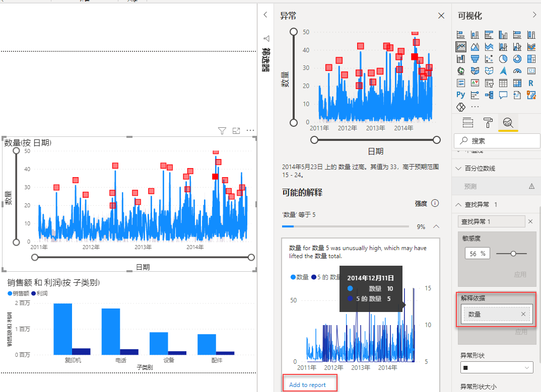
Task: Pick the funnel chart visual
Action: [475, 58]
